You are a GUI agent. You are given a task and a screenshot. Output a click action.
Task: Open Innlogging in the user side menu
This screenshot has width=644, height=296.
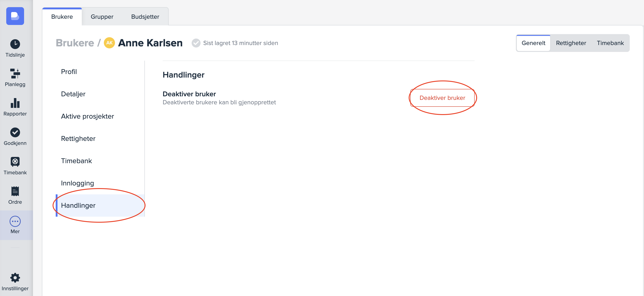(x=77, y=183)
